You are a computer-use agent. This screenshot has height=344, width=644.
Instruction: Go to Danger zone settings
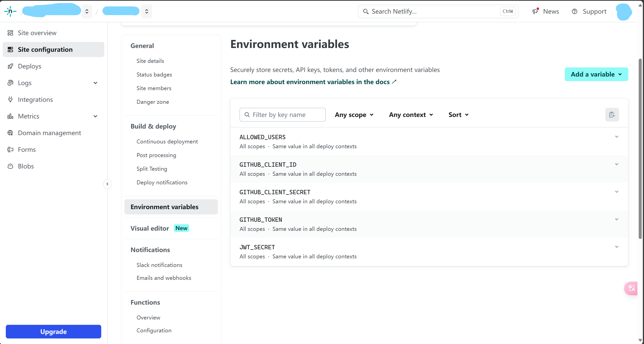(x=153, y=102)
